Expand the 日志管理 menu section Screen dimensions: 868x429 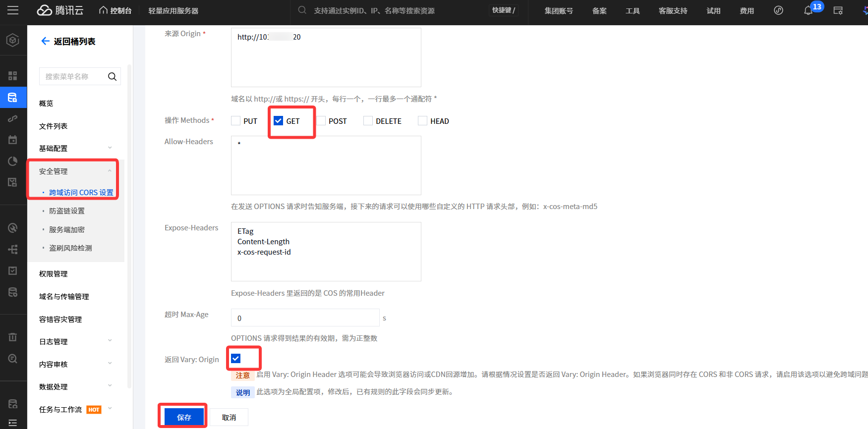[110, 341]
